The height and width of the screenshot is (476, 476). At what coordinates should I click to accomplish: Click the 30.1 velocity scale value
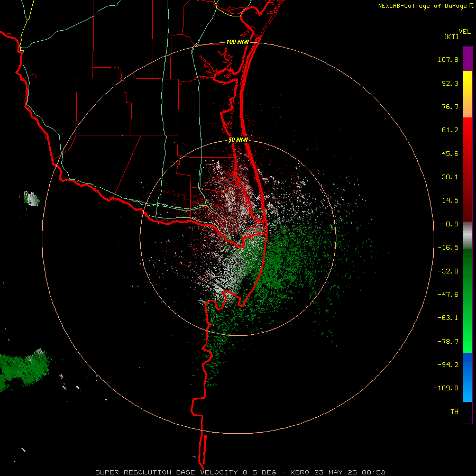click(450, 177)
